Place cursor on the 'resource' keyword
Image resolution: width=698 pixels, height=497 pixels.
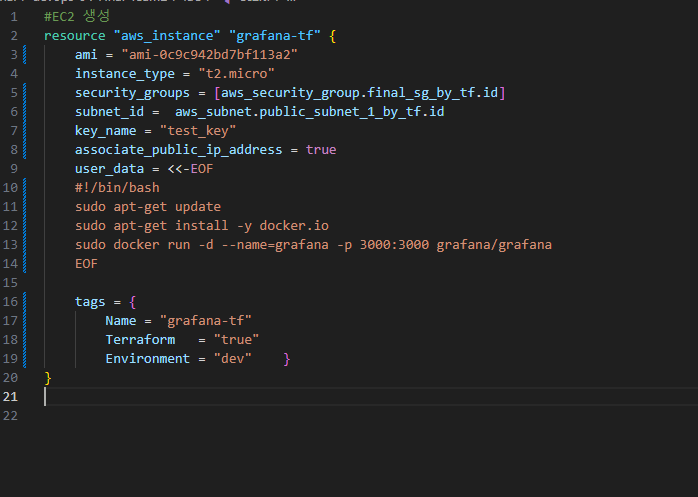[x=74, y=36]
